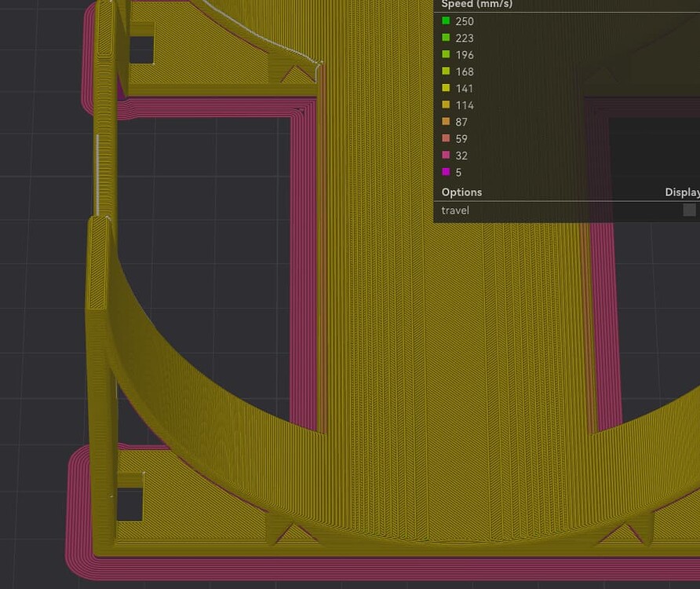Click the 'Options' column heading
Image resolution: width=700 pixels, height=589 pixels.
(461, 192)
